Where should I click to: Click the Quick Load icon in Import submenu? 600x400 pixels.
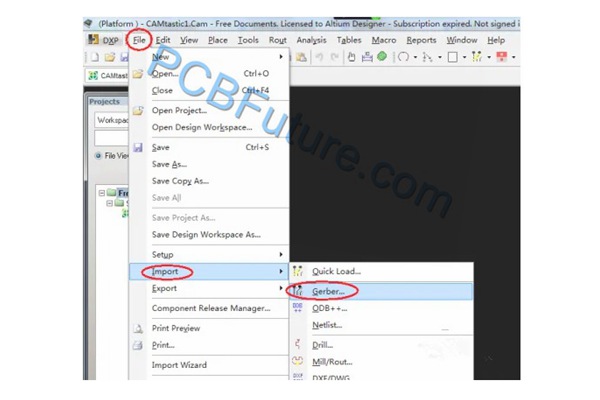[x=298, y=271]
